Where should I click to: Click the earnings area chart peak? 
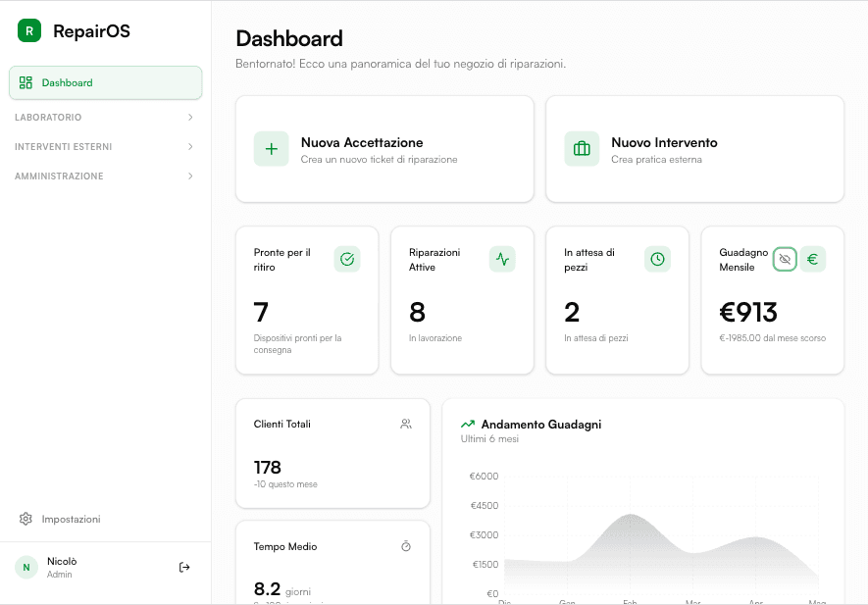click(631, 516)
